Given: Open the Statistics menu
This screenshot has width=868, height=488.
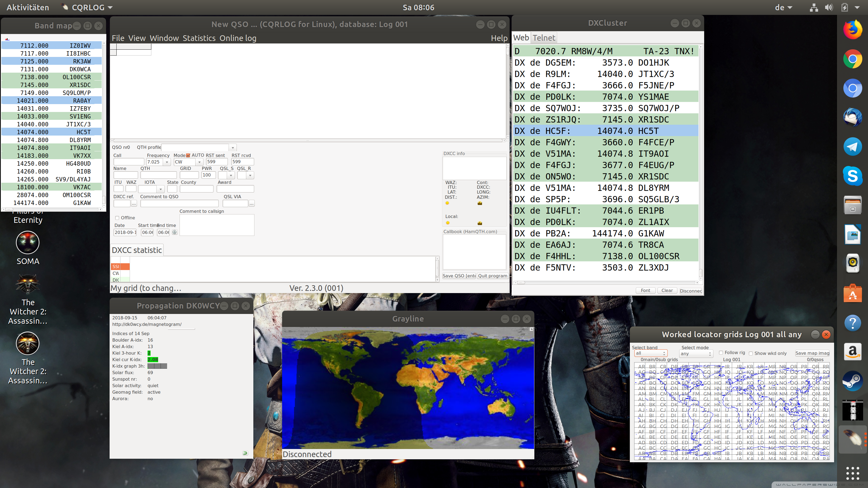Looking at the screenshot, I should [199, 38].
